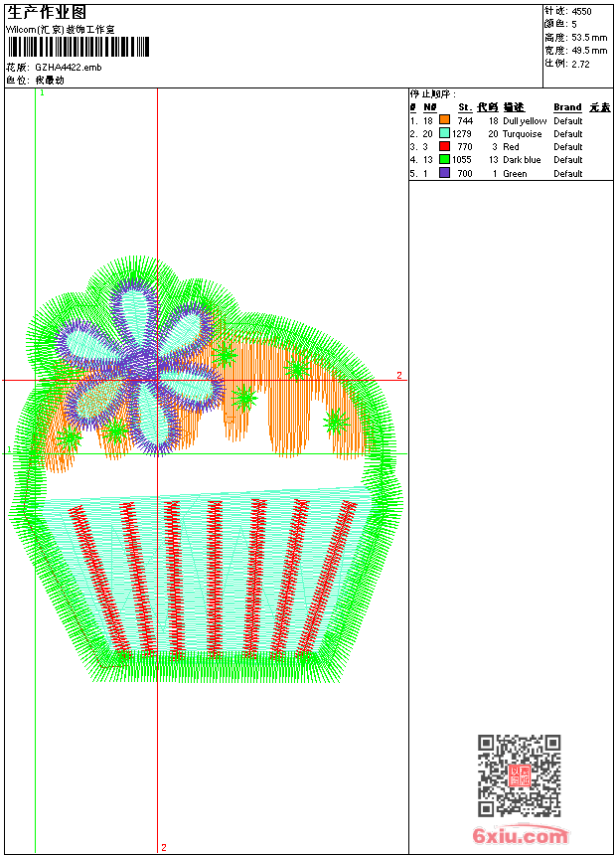Click the 生产作业图 title heading
Screen dimensions: 616x855
(x=47, y=12)
